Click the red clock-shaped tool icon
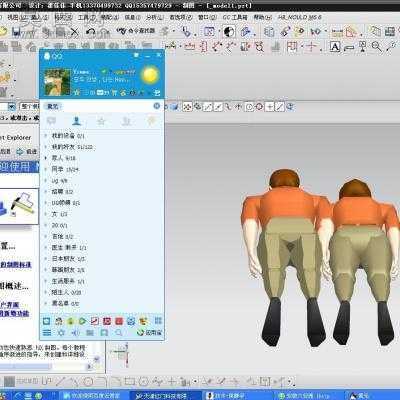This screenshot has width=400, height=400. pos(259,46)
